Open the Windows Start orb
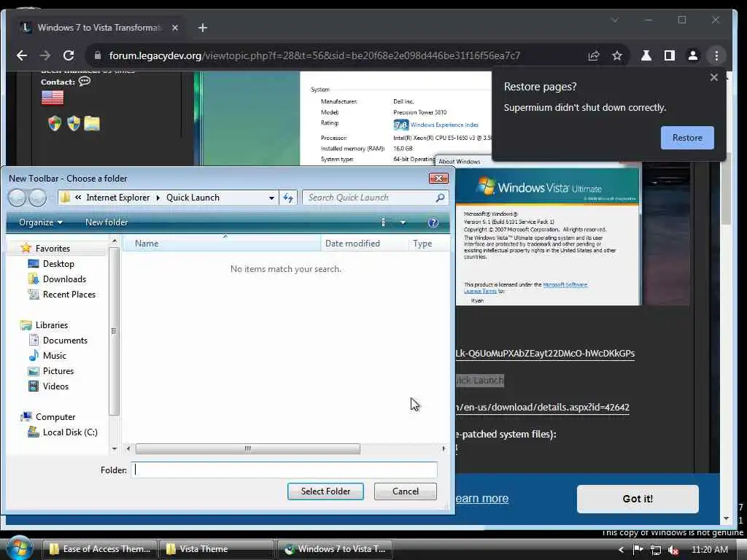The height and width of the screenshot is (560, 747). coord(18,548)
